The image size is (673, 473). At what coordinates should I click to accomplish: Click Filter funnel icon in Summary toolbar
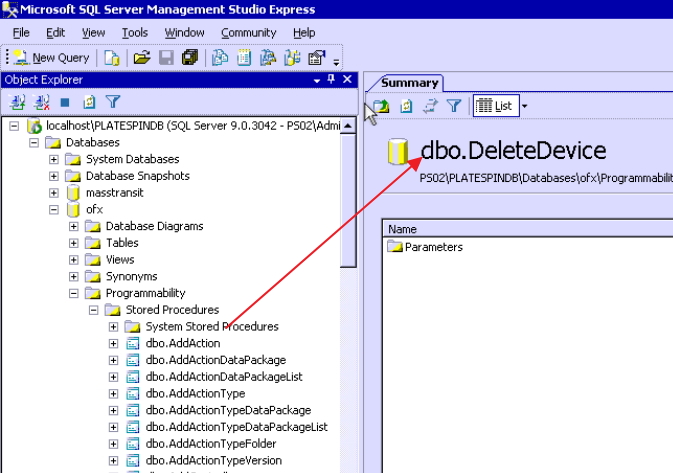(454, 106)
